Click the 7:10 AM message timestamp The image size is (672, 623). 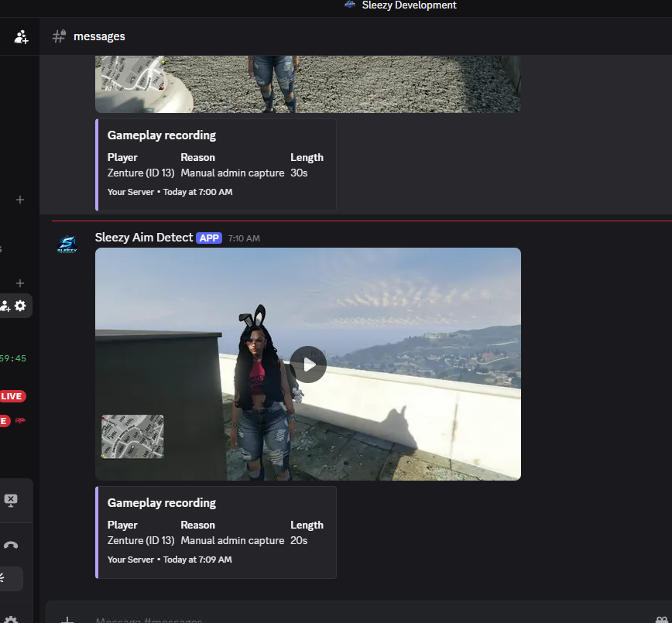tap(244, 238)
